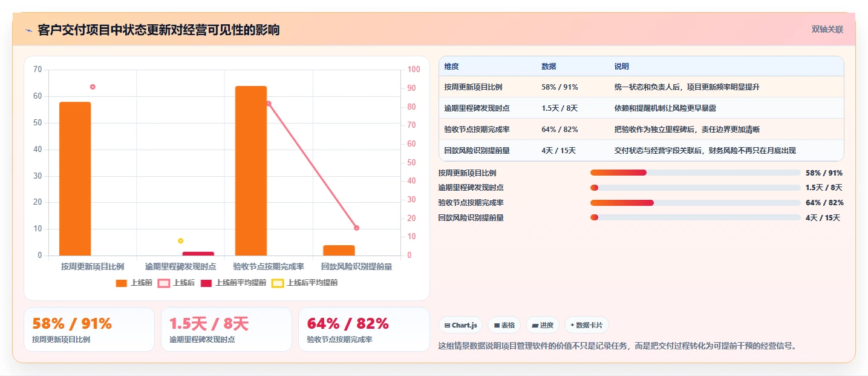
Task: Click the yellow 上线后平均提前 legend color box
Action: (x=277, y=283)
